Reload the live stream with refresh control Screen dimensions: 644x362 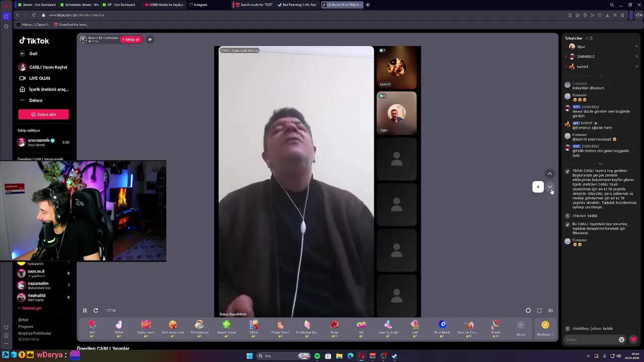[x=96, y=311]
